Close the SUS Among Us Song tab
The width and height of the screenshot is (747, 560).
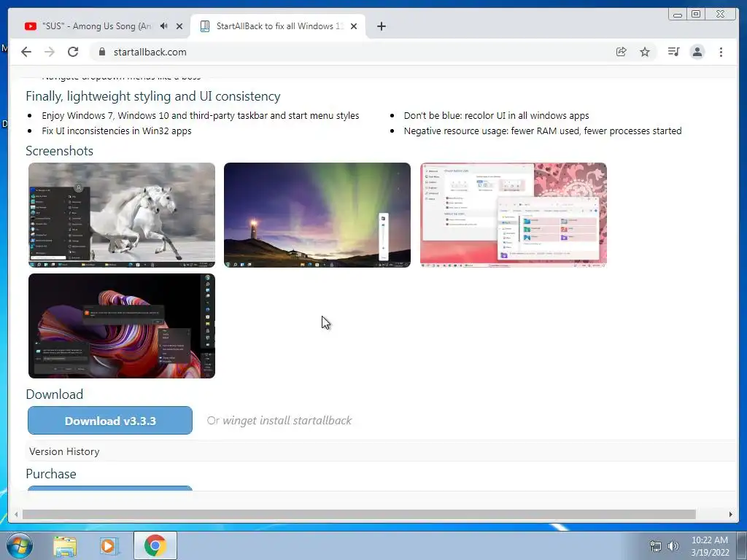pyautogui.click(x=179, y=26)
